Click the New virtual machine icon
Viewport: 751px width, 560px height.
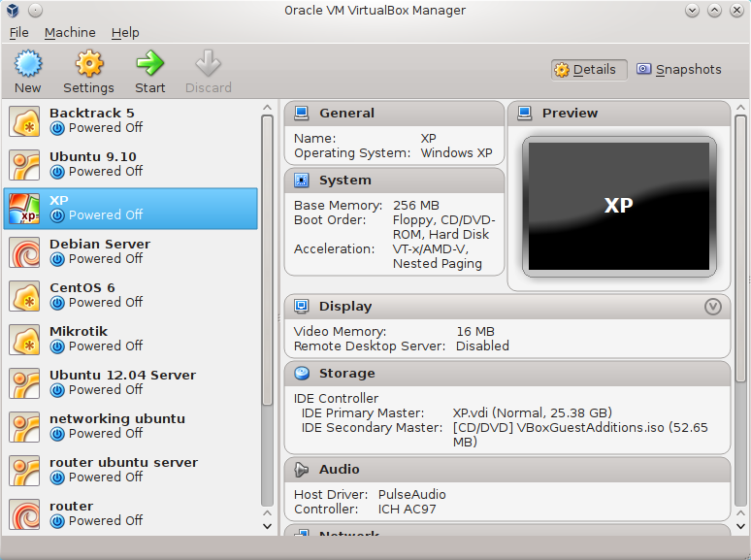[x=28, y=65]
